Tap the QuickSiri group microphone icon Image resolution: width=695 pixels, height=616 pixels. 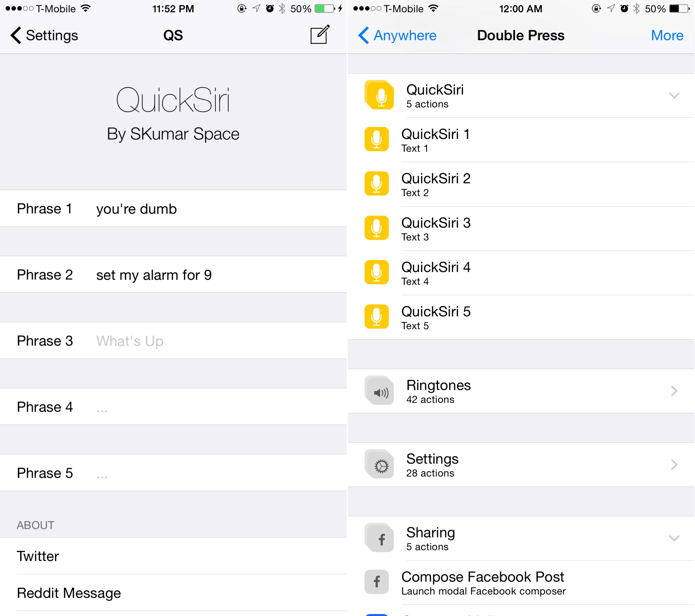tap(379, 95)
